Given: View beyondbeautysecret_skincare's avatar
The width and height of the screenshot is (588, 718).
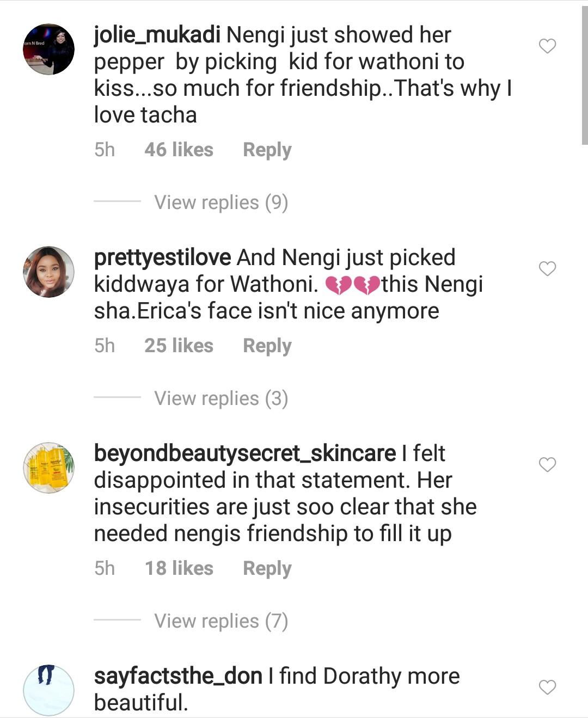Looking at the screenshot, I should (x=48, y=468).
